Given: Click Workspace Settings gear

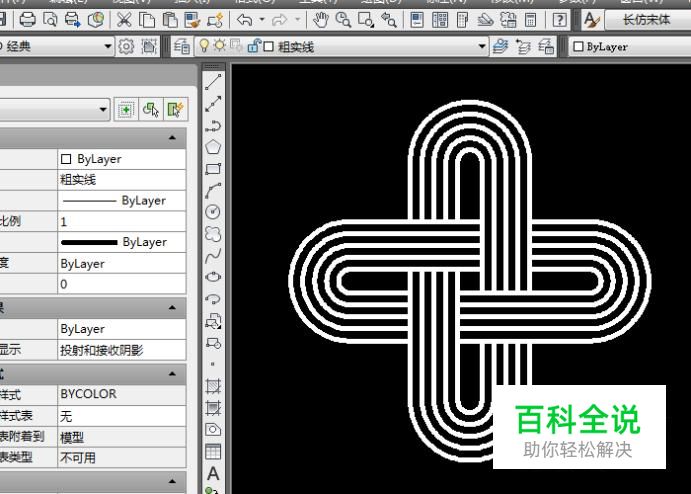Looking at the screenshot, I should coord(126,46).
